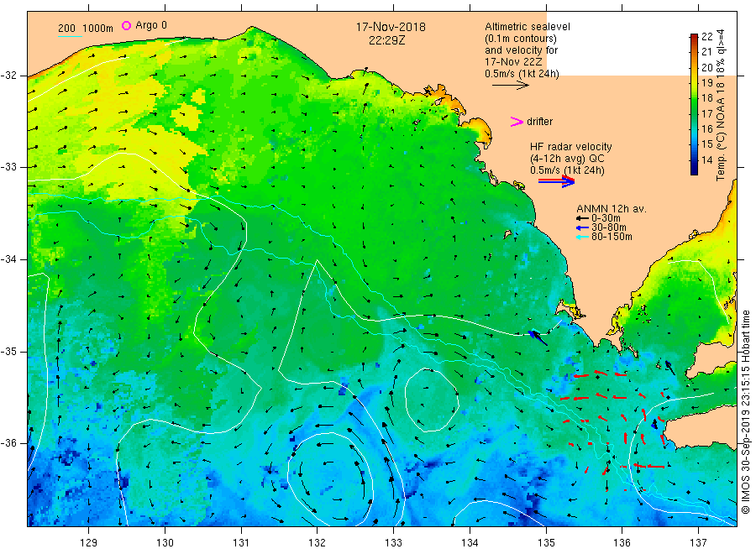Click the cyan 200m isobath legend line
Image resolution: width=756 pixels, height=554 pixels.
[x=70, y=36]
